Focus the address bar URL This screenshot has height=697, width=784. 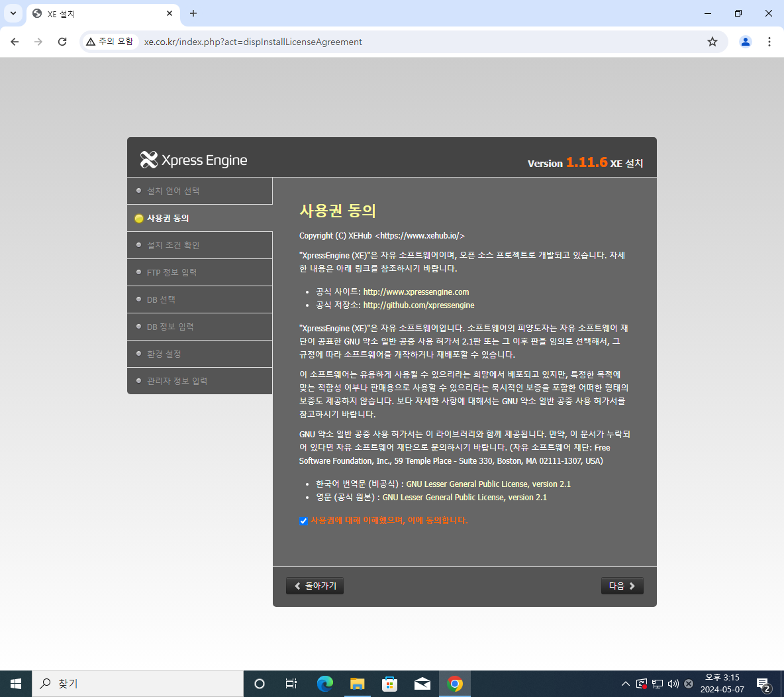click(253, 42)
